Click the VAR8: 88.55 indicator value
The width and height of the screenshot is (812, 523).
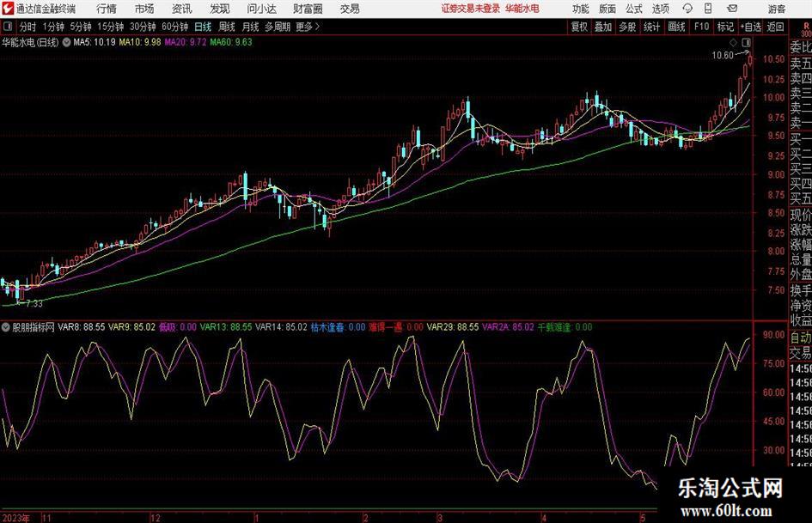(x=82, y=327)
